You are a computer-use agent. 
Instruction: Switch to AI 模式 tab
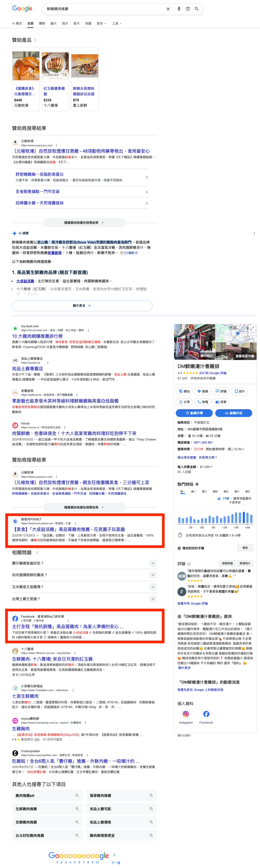click(17, 24)
